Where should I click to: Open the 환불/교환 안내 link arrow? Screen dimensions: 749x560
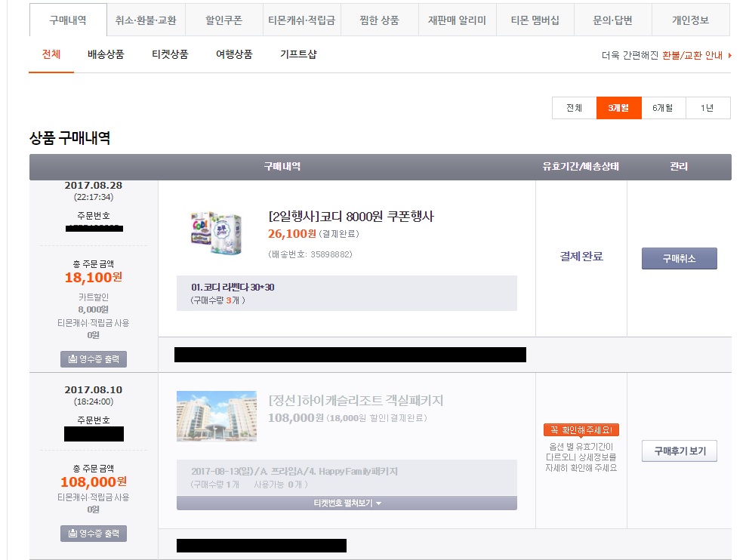[729, 55]
